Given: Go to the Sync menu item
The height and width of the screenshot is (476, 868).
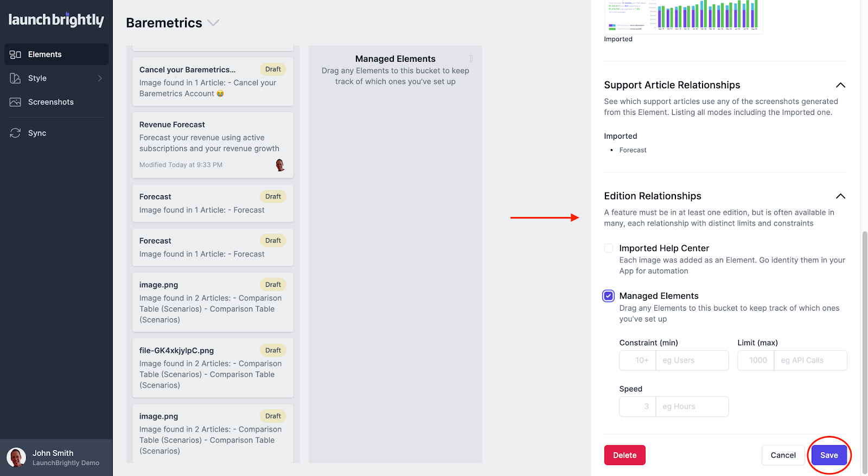Looking at the screenshot, I should (37, 133).
